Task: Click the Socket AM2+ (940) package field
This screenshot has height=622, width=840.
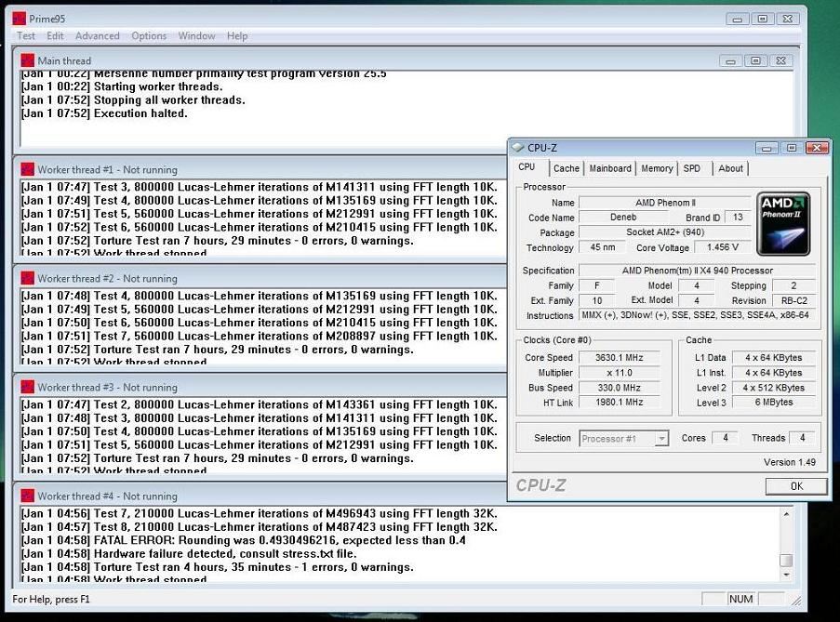Action: click(665, 232)
